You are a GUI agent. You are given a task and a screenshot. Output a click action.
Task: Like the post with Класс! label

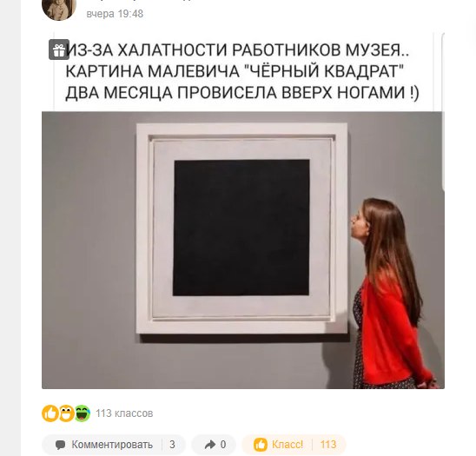(x=288, y=445)
